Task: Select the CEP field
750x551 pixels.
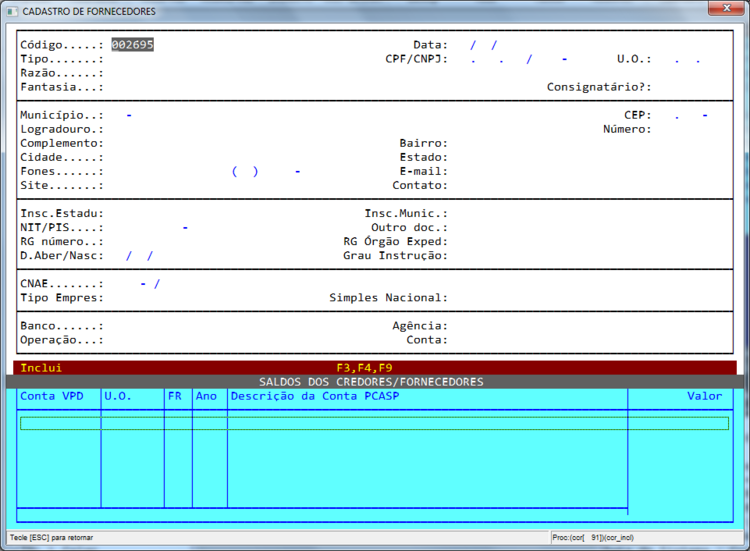Action: tap(691, 115)
